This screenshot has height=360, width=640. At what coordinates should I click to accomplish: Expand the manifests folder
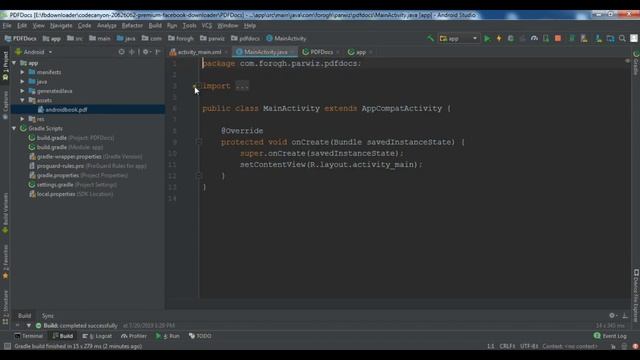(23, 72)
